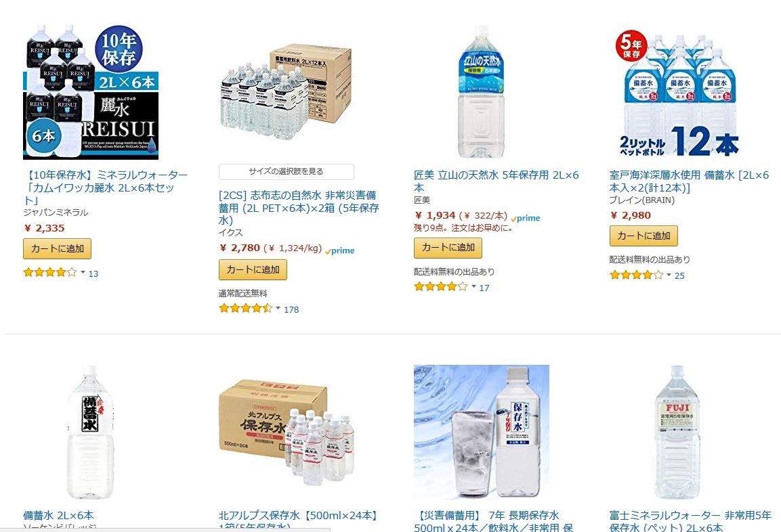
Task: Click the 7年保存水 glass and bottle image
Action: coord(482,432)
